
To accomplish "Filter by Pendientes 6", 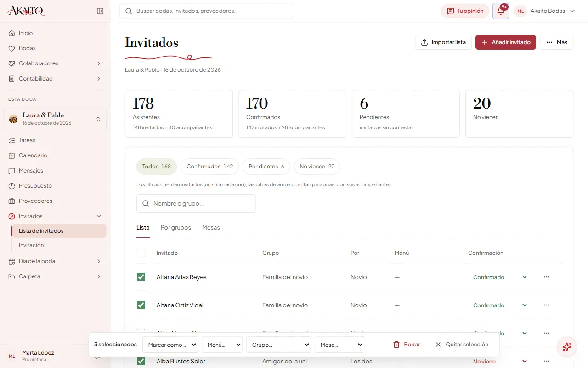I will tap(266, 167).
